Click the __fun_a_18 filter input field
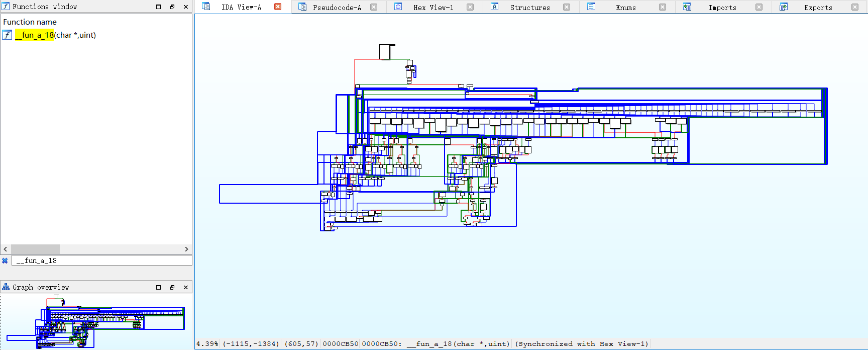 pyautogui.click(x=101, y=260)
